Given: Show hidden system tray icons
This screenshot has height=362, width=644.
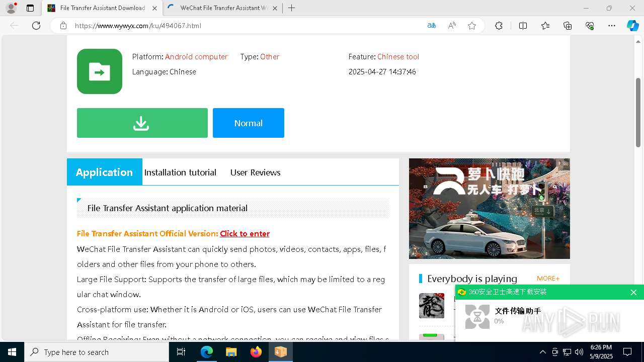Looking at the screenshot, I should coord(542,352).
